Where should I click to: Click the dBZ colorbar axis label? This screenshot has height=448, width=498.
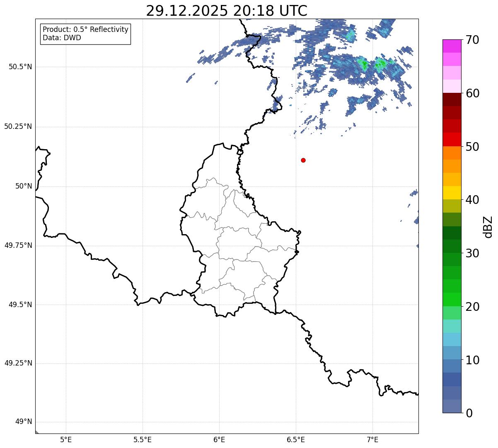[488, 227]
